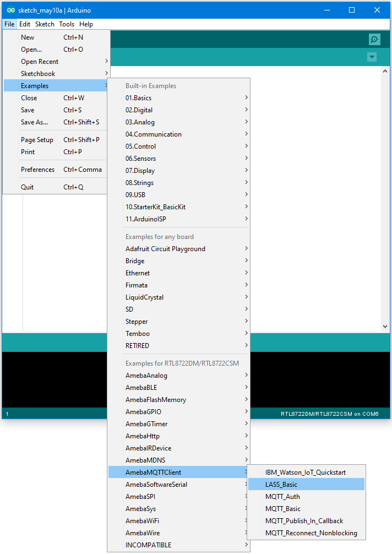This screenshot has width=392, height=554.
Task: Open SD library examples
Action: [x=179, y=309]
